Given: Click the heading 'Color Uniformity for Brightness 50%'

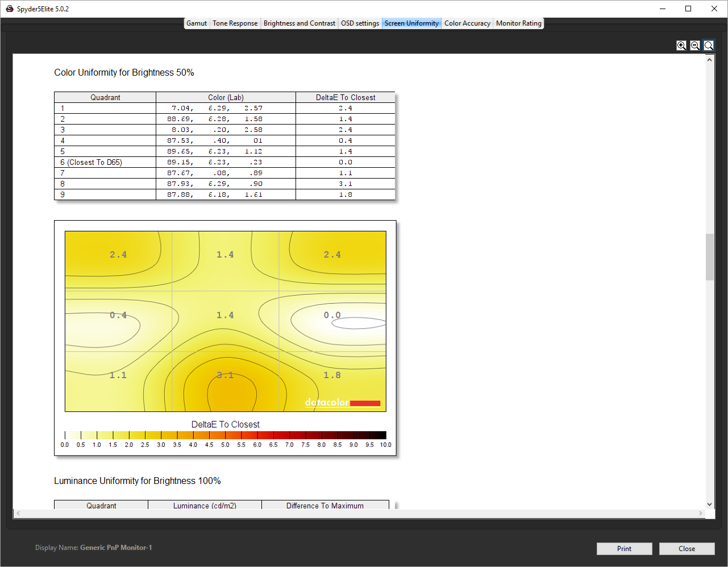Looking at the screenshot, I should pyautogui.click(x=124, y=72).
